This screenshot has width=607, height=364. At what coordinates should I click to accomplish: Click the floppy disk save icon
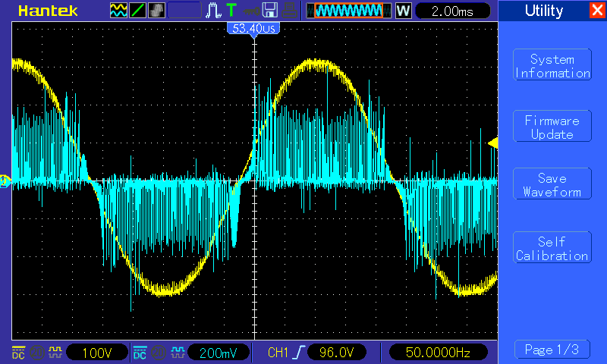click(x=269, y=11)
